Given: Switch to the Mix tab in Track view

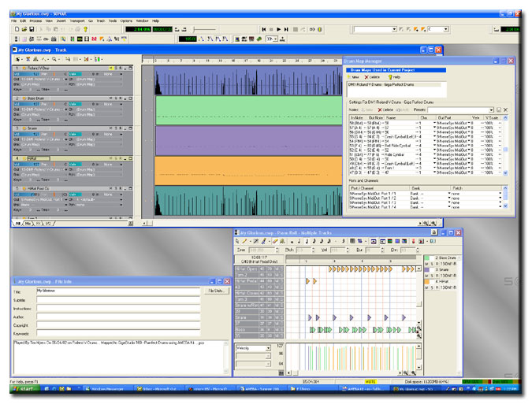Looking at the screenshot, I should tap(28, 224).
